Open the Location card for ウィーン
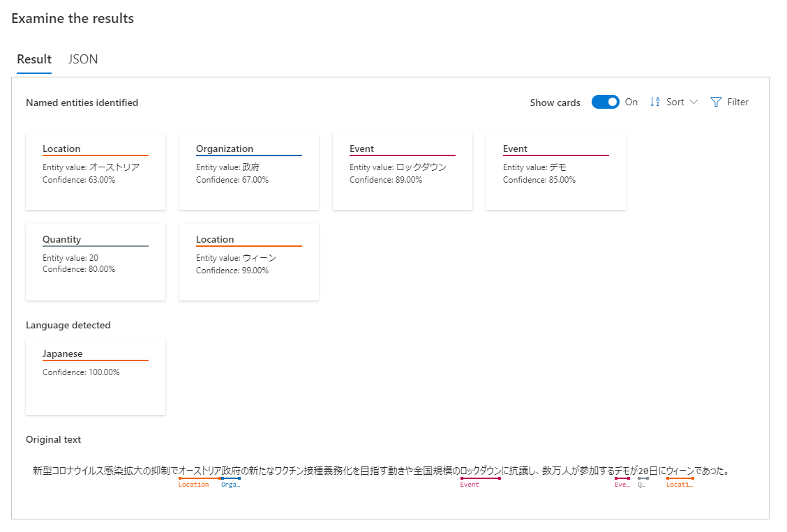787x532 pixels. 249,261
